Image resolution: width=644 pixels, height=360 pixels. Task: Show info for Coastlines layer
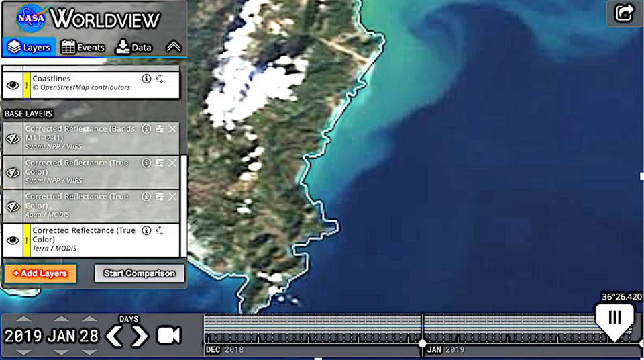click(146, 78)
